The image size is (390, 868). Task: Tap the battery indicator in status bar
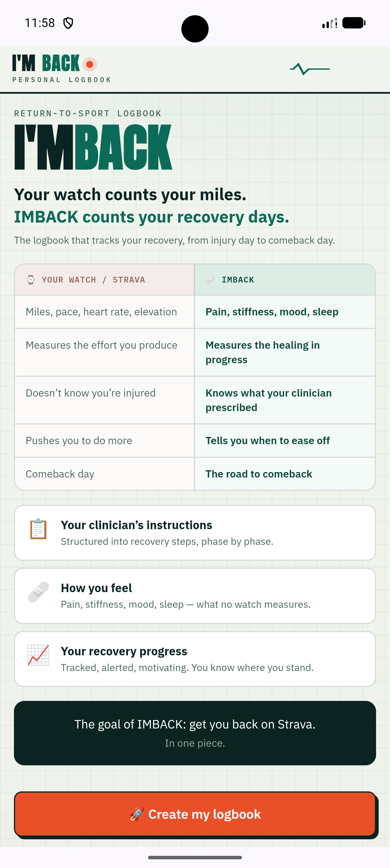coord(354,23)
